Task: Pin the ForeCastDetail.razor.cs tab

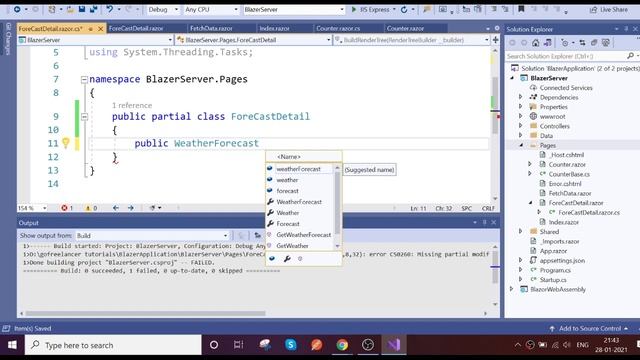Action: point(91,29)
